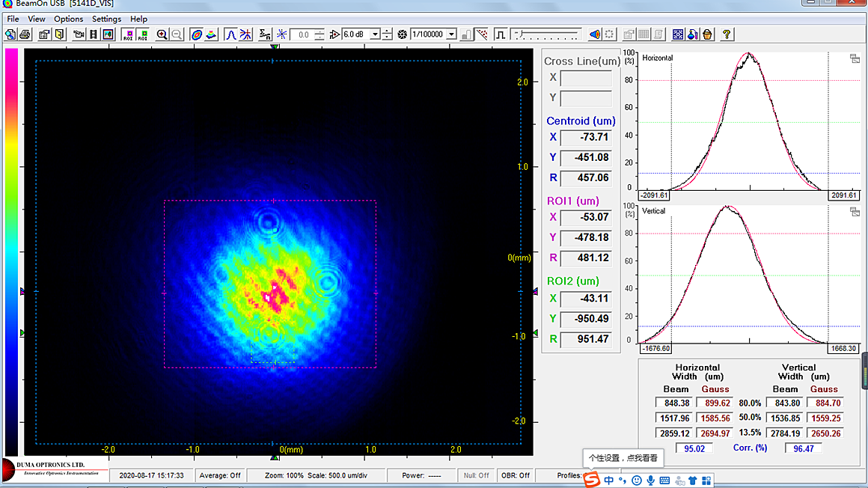Viewport: 868px width, 488px height.
Task: Click the film strip icon
Action: pos(94,34)
